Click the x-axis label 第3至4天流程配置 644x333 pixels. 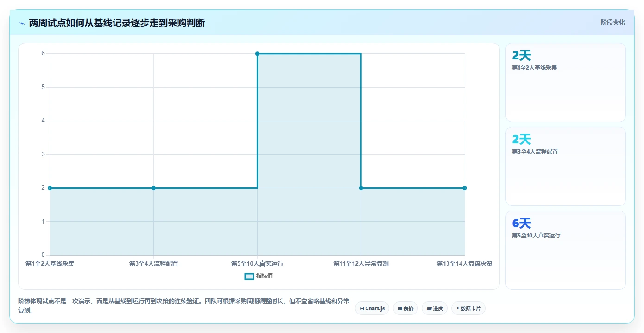pyautogui.click(x=154, y=263)
